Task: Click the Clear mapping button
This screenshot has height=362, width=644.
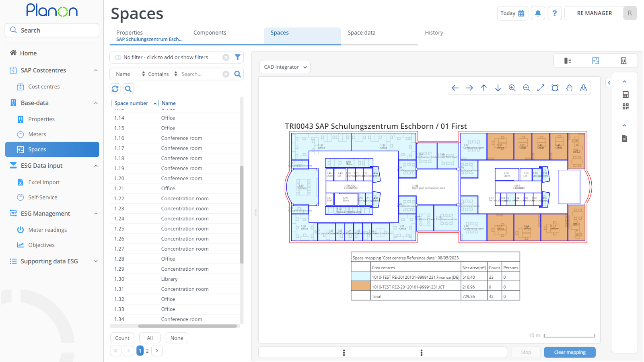Action: coord(570,352)
